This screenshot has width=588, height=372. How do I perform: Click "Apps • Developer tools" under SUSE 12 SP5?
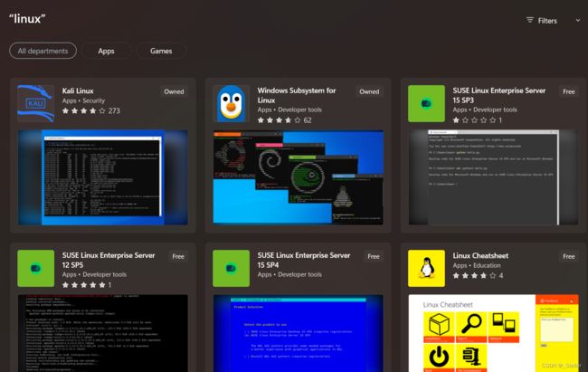click(94, 275)
